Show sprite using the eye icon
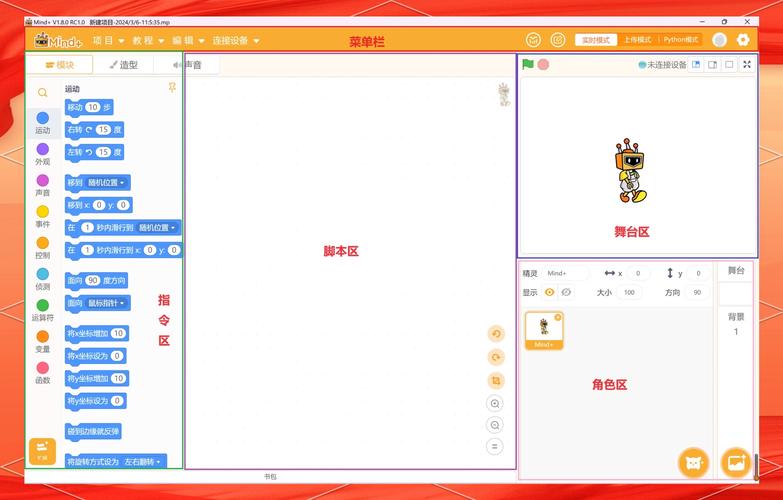783x500 pixels. (x=548, y=292)
